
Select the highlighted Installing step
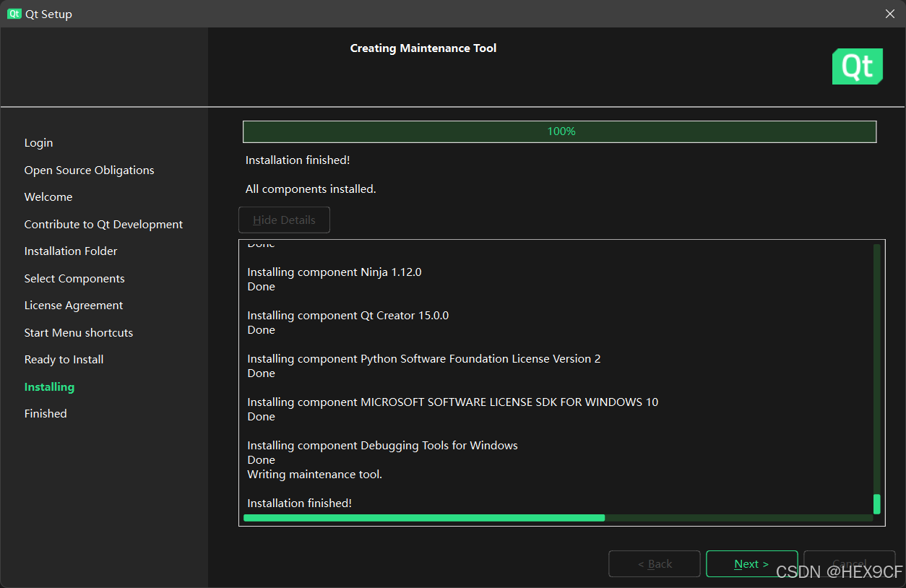49,387
